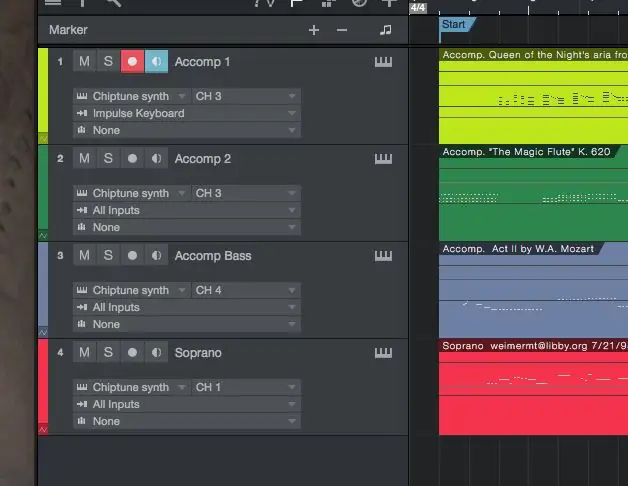628x486 pixels.
Task: Arm record on Soprano track
Action: pyautogui.click(x=132, y=352)
